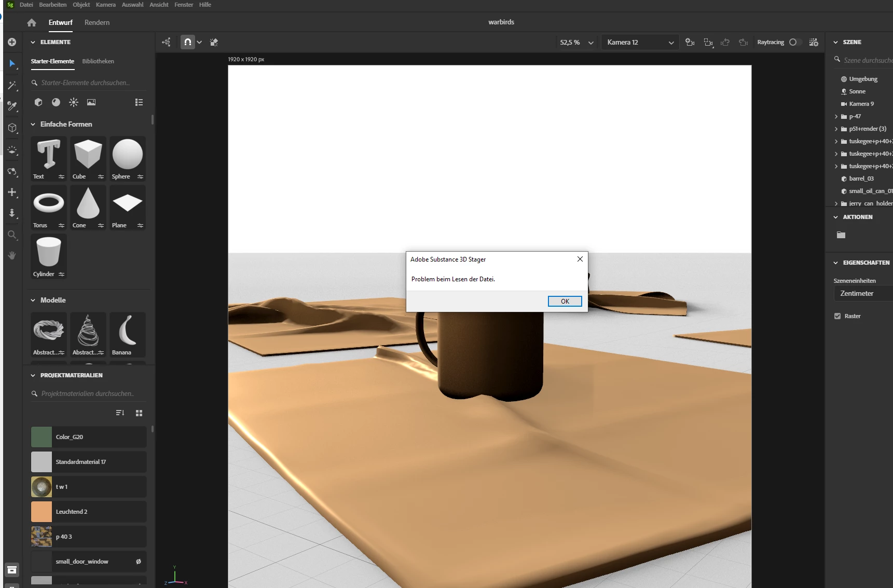Select the magnifier zoom tool
The width and height of the screenshot is (893, 588).
coord(12,235)
